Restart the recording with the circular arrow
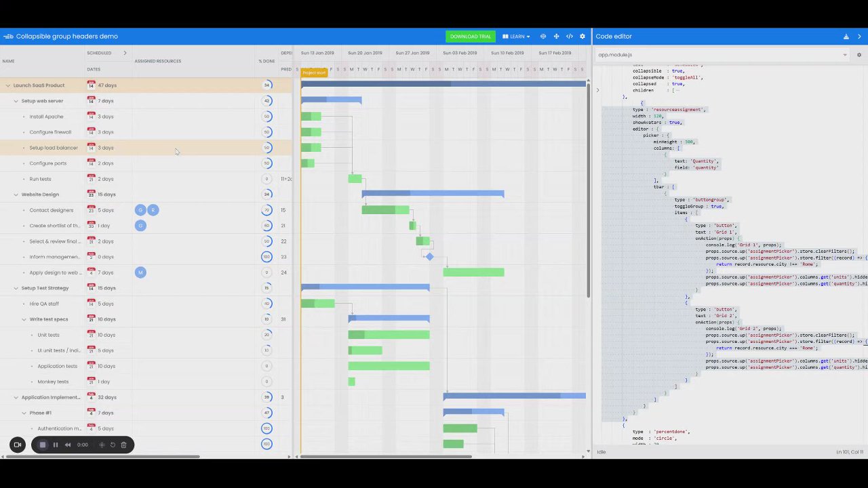 (x=113, y=445)
